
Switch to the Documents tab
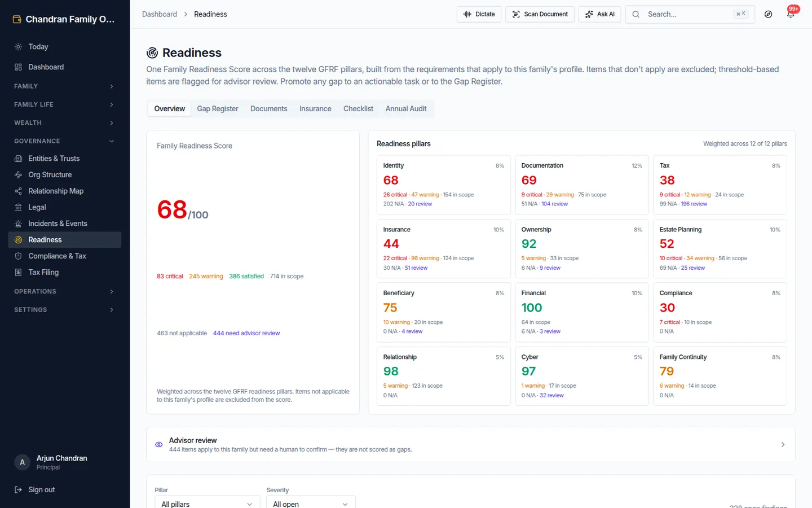269,109
